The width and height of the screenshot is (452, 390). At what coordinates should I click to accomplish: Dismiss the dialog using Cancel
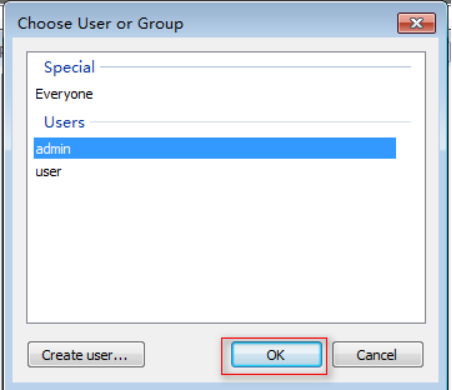377,355
